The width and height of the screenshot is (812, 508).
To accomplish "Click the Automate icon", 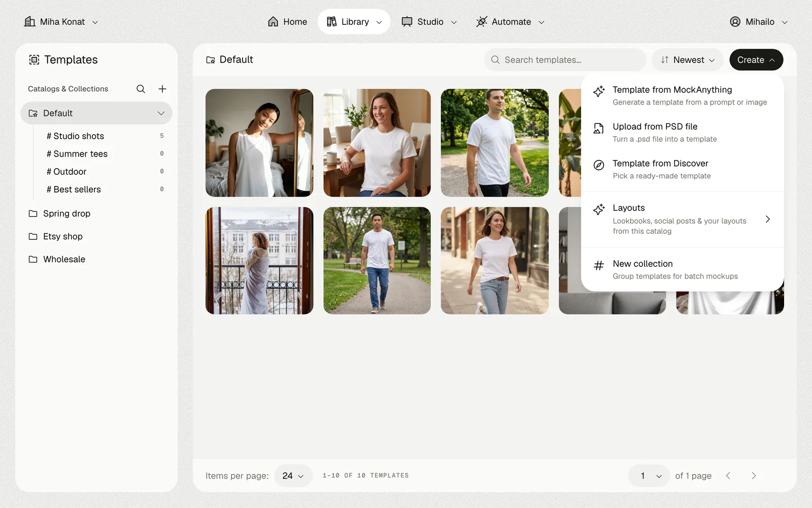I will point(482,21).
